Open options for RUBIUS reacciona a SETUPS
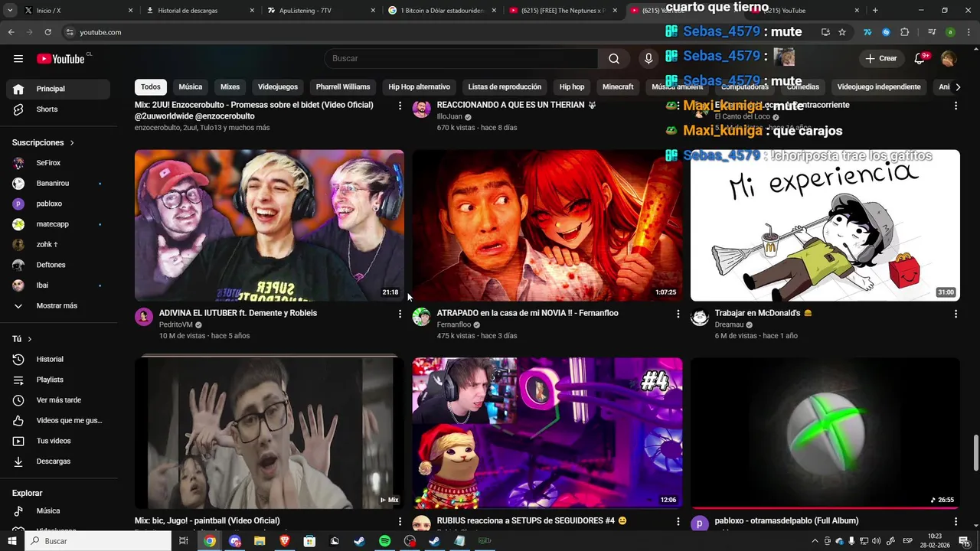980x551 pixels. (x=678, y=521)
